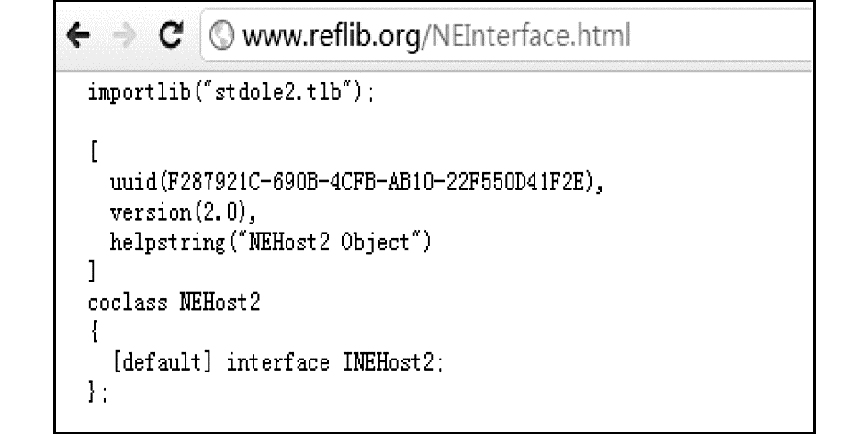This screenshot has height=434, width=868.
Task: Click the browser back arrow
Action: 77,36
